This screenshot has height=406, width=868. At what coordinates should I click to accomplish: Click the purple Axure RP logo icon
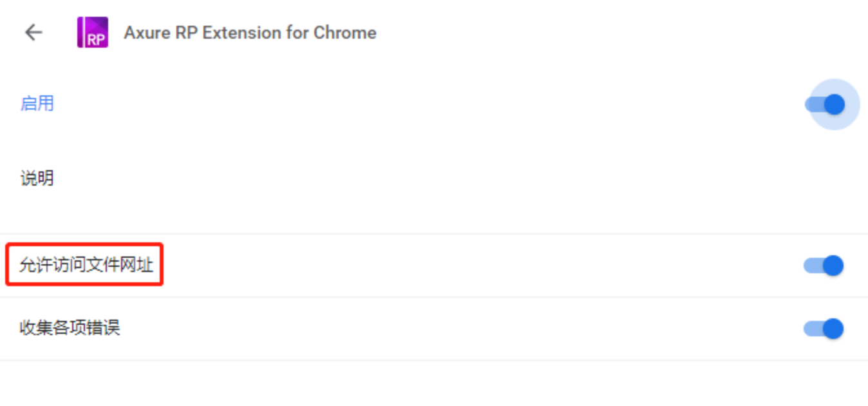[92, 32]
